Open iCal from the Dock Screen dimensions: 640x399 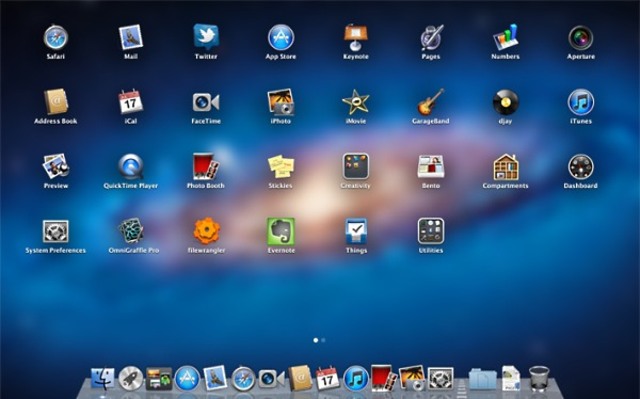(327, 378)
